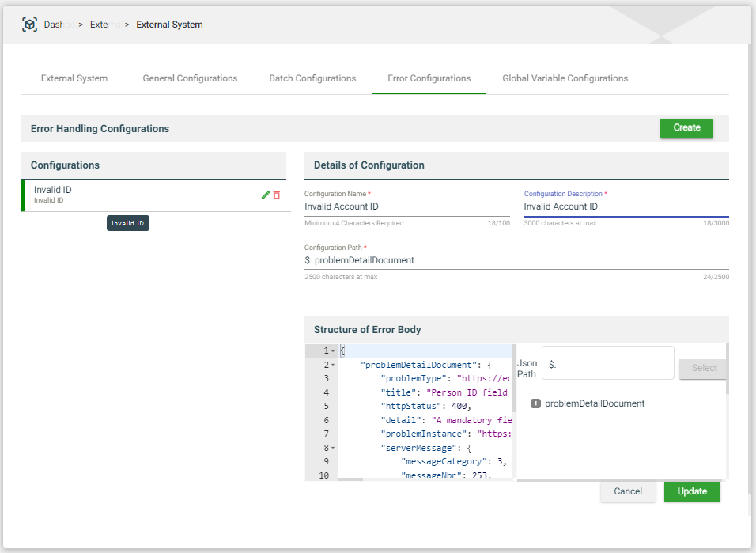This screenshot has height=553, width=756.
Task: Open Global Variable Configurations tab
Action: [x=565, y=78]
